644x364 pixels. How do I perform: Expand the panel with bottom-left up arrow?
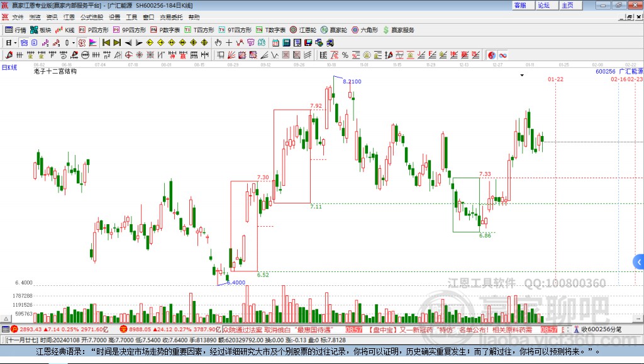pos(6,319)
